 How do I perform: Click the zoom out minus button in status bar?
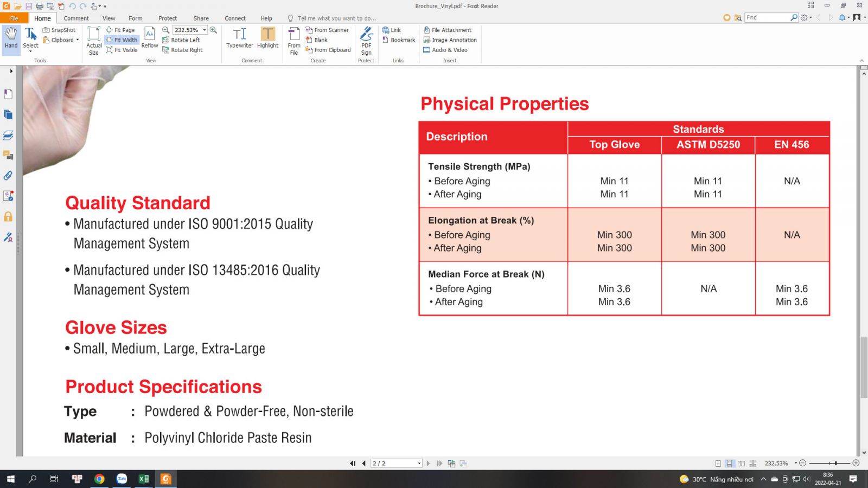(x=803, y=463)
